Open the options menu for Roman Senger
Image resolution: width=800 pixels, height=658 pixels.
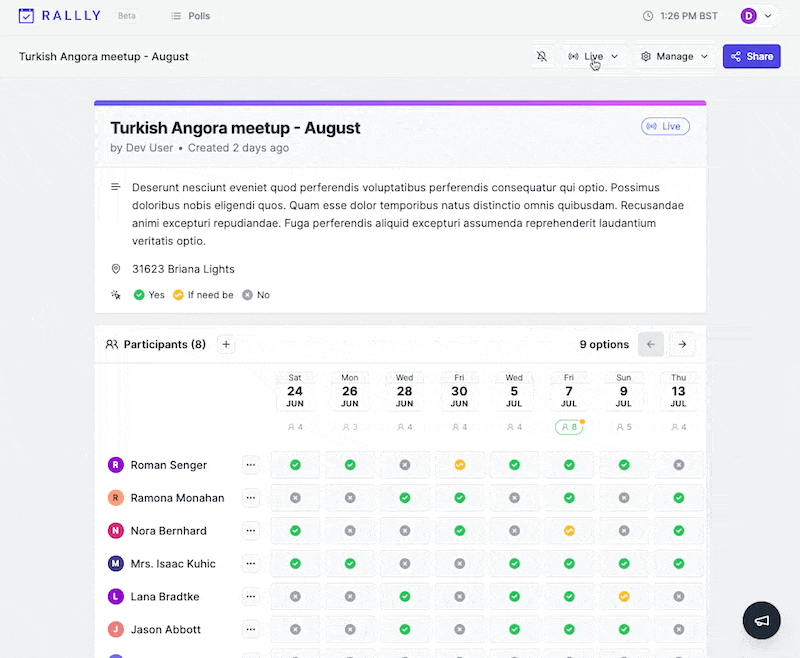(250, 465)
